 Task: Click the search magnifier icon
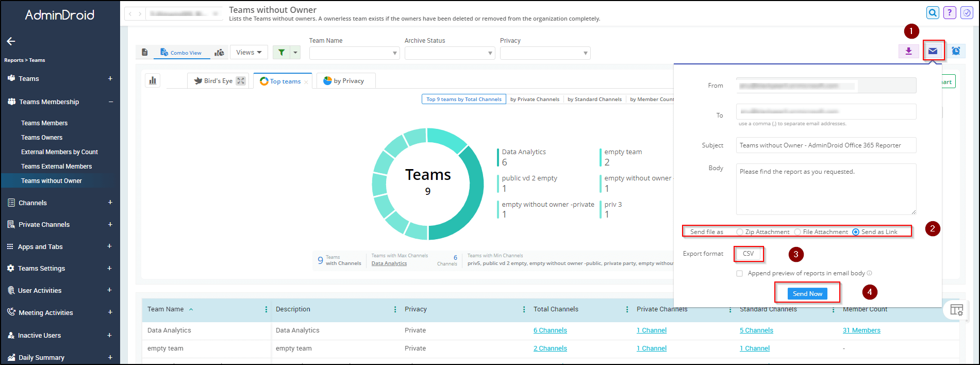tap(933, 13)
